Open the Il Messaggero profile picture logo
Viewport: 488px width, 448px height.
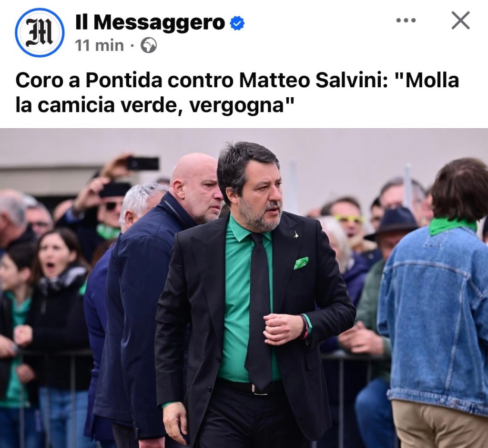[x=40, y=33]
